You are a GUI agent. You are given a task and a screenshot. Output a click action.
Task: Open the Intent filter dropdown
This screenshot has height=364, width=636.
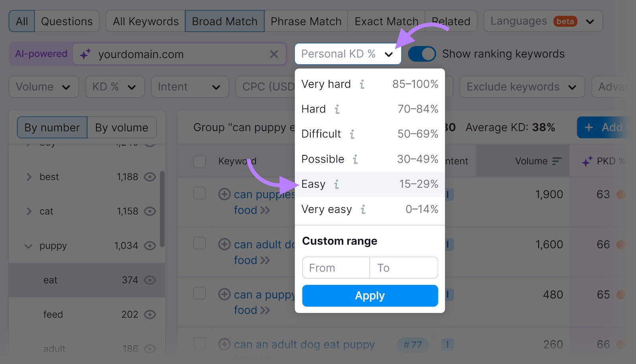[190, 87]
